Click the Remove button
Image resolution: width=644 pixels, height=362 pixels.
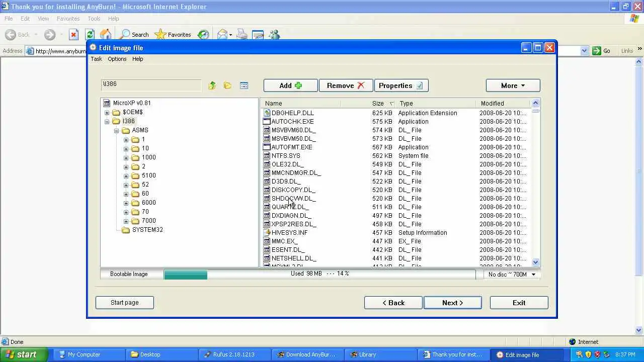coord(346,85)
